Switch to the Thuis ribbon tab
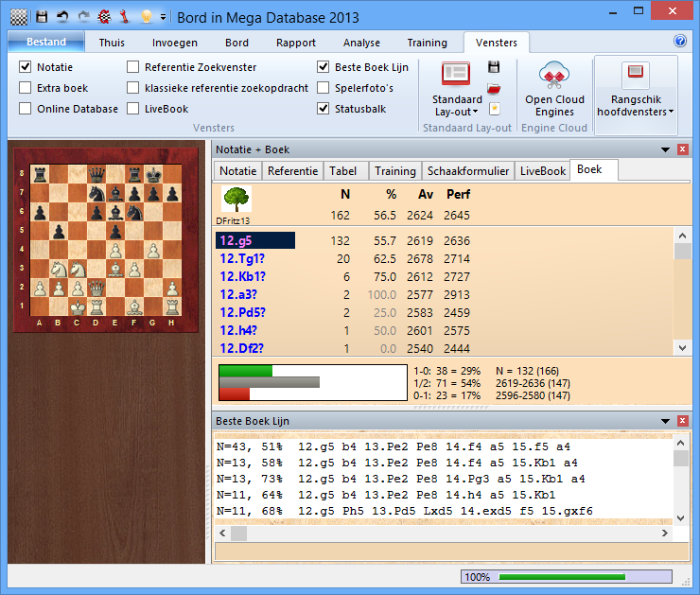The width and height of the screenshot is (700, 595). coord(112,43)
